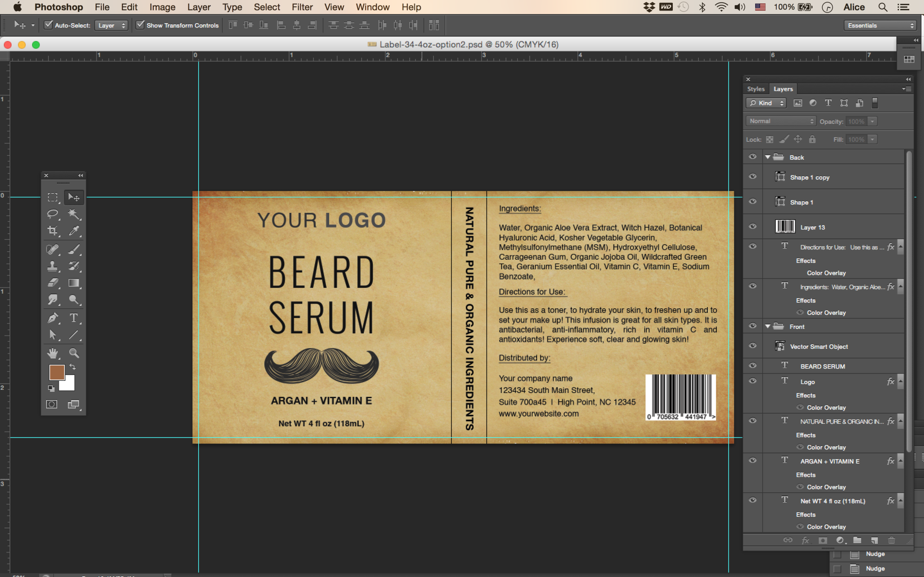Toggle Show Transform Controls checkbox
Viewport: 924px width, 577px height.
[x=140, y=25]
